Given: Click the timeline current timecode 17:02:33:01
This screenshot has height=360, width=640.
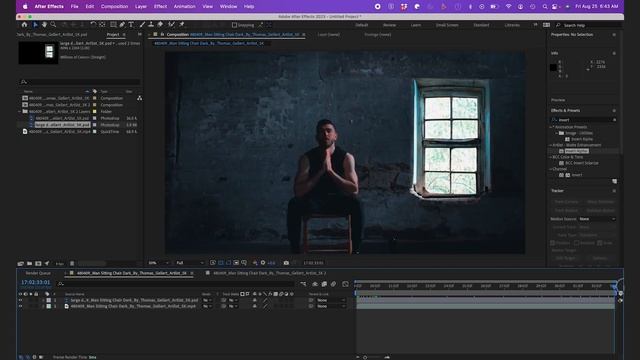Looking at the screenshot, I should click(x=36, y=282).
